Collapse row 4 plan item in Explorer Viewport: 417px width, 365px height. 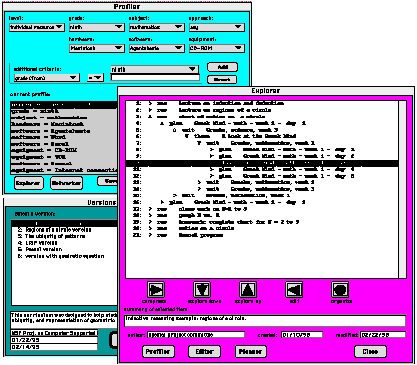pos(162,123)
